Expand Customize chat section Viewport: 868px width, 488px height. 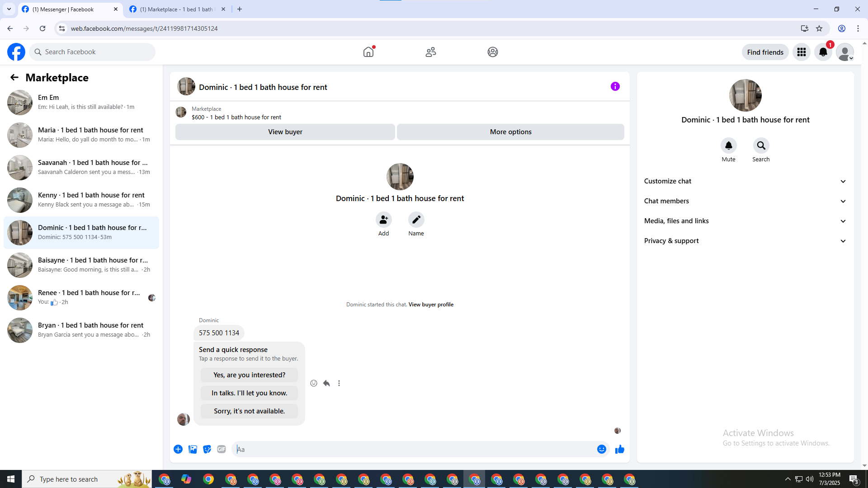tap(745, 181)
